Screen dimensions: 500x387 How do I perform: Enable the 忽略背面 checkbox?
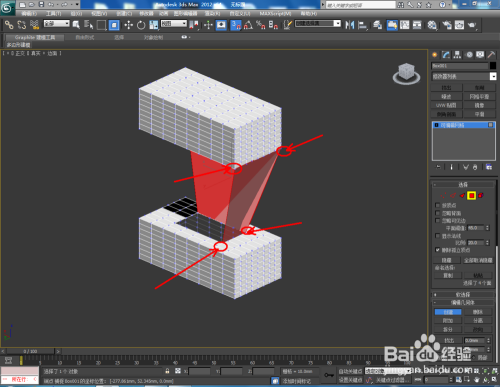pos(438,213)
